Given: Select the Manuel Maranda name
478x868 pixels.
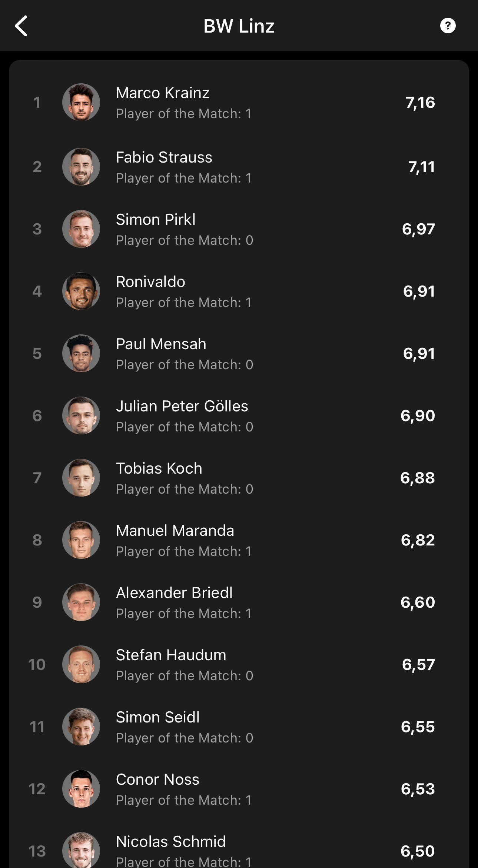Looking at the screenshot, I should pyautogui.click(x=175, y=531).
